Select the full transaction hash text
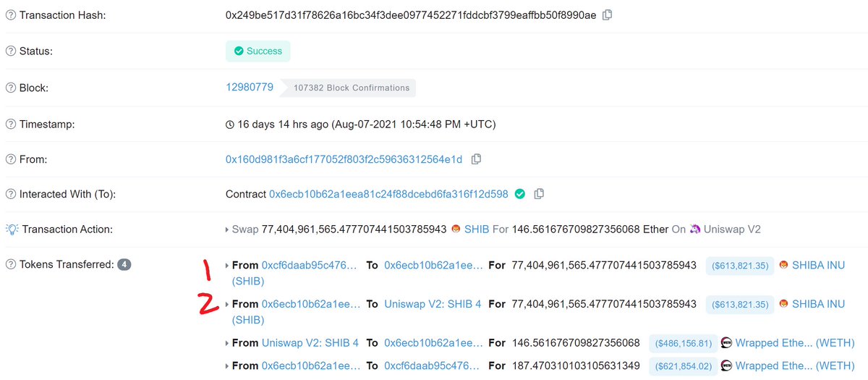The image size is (868, 380). coord(411,14)
